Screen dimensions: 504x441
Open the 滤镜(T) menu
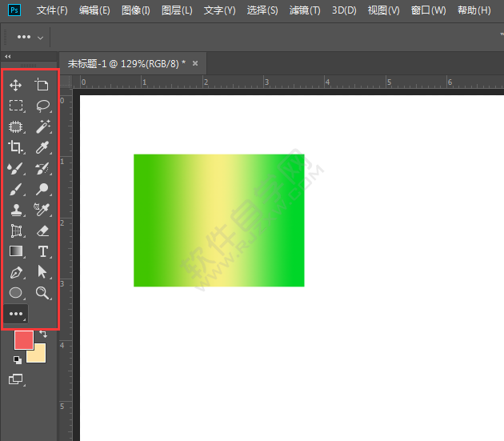(304, 10)
